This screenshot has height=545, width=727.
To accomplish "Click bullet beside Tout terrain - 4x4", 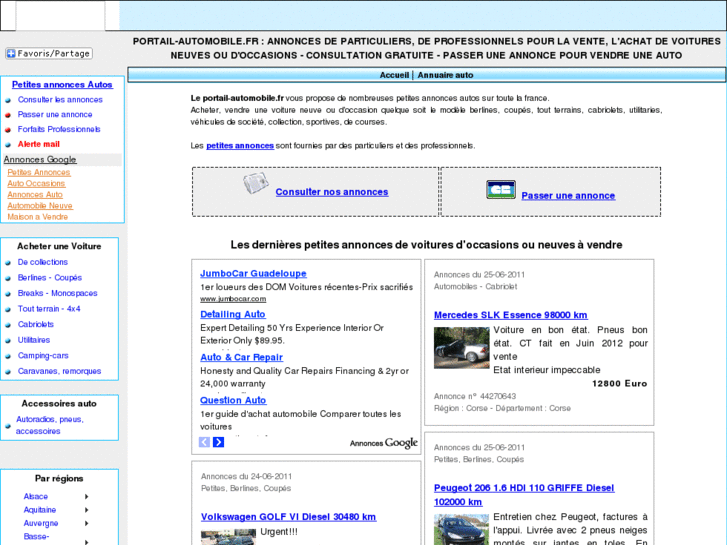I will pos(8,309).
